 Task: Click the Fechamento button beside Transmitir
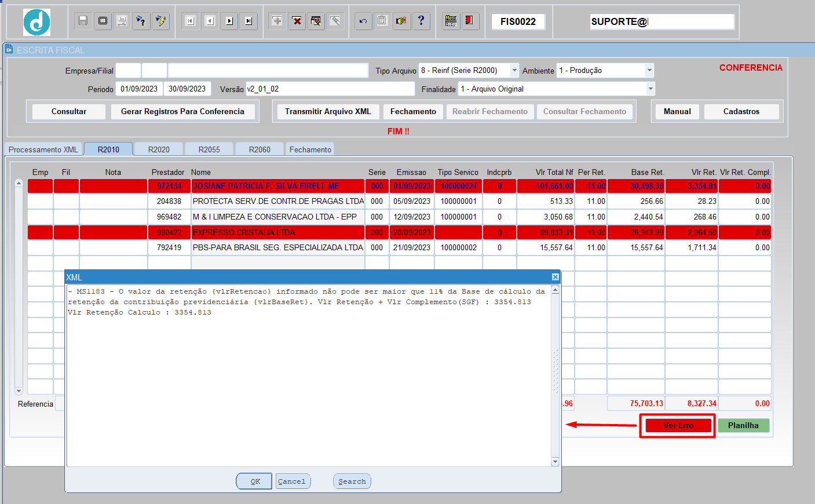(x=413, y=111)
